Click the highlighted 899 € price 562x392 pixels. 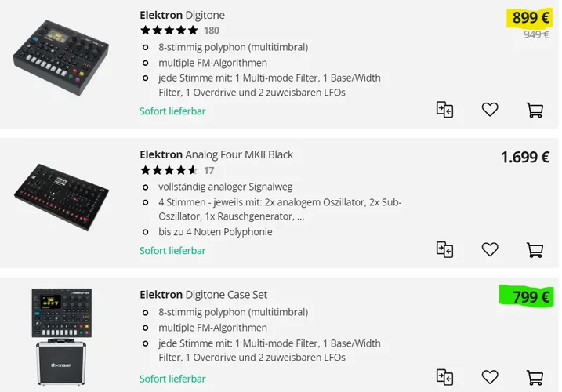click(x=531, y=17)
